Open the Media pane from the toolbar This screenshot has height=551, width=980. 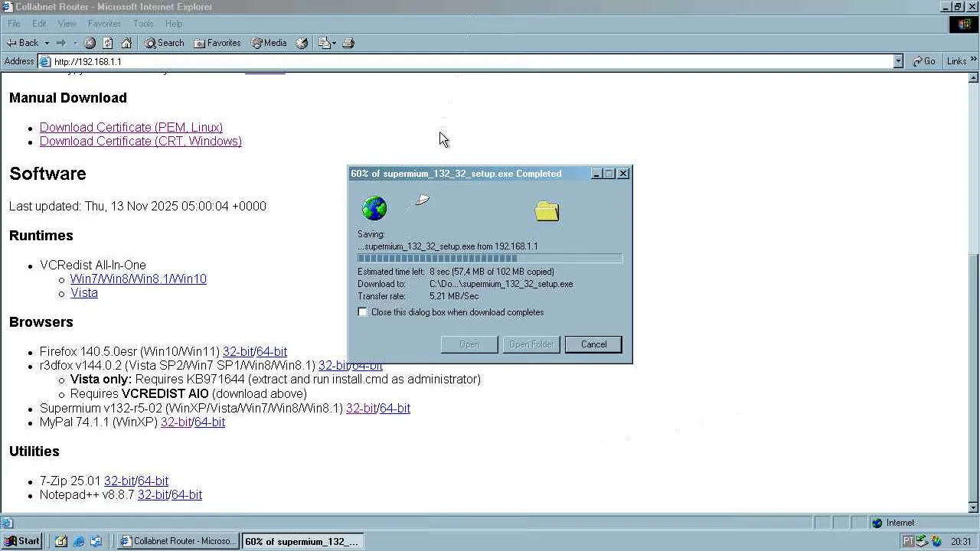pyautogui.click(x=269, y=43)
